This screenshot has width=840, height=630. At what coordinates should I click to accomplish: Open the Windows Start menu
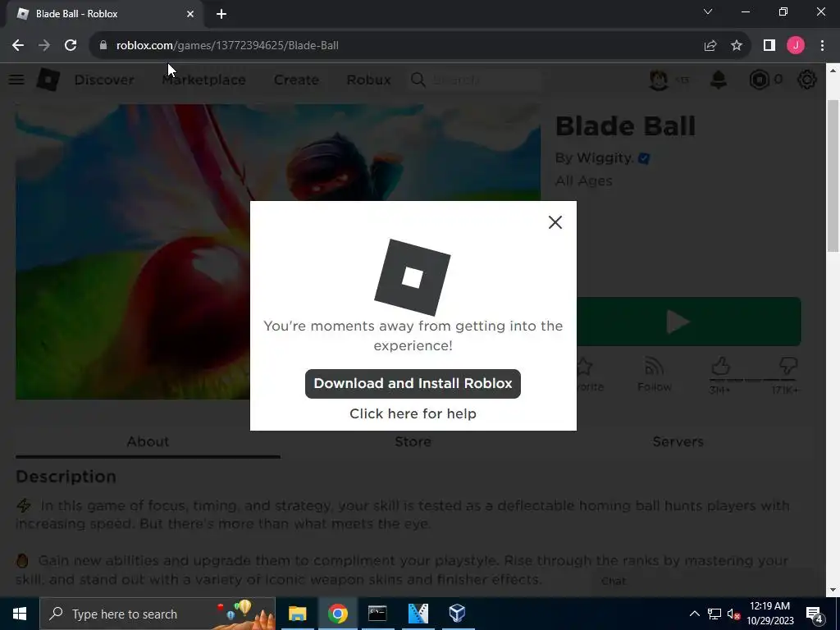click(x=20, y=614)
